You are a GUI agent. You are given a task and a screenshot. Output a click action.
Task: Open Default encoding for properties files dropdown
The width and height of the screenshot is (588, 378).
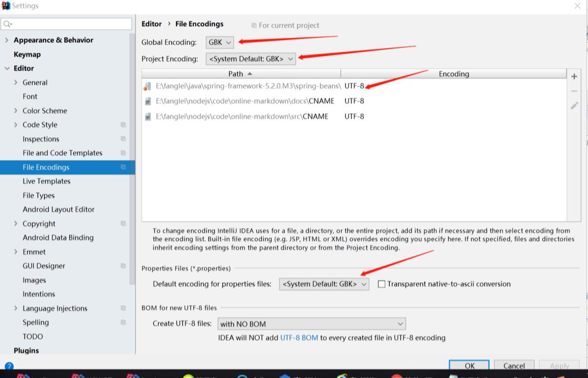pyautogui.click(x=324, y=284)
